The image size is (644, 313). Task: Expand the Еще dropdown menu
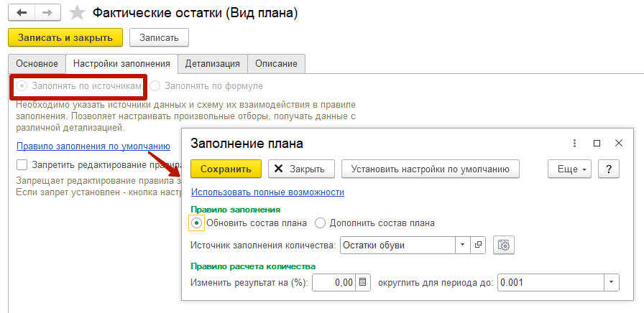(x=569, y=169)
